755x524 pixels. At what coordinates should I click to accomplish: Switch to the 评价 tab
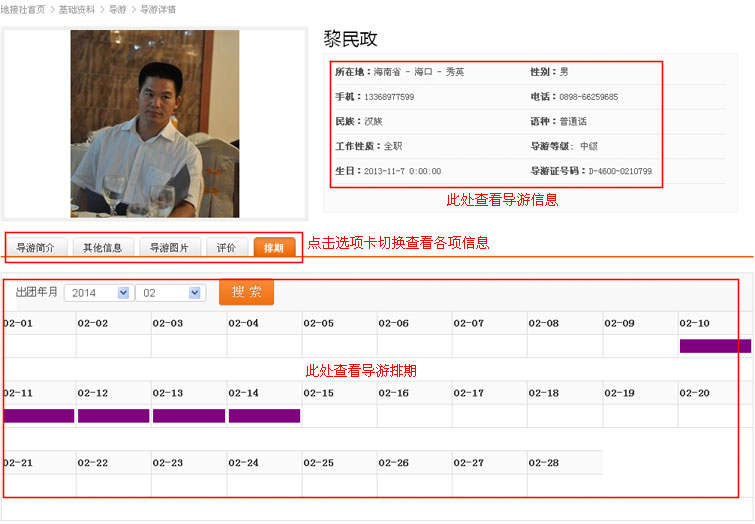227,248
